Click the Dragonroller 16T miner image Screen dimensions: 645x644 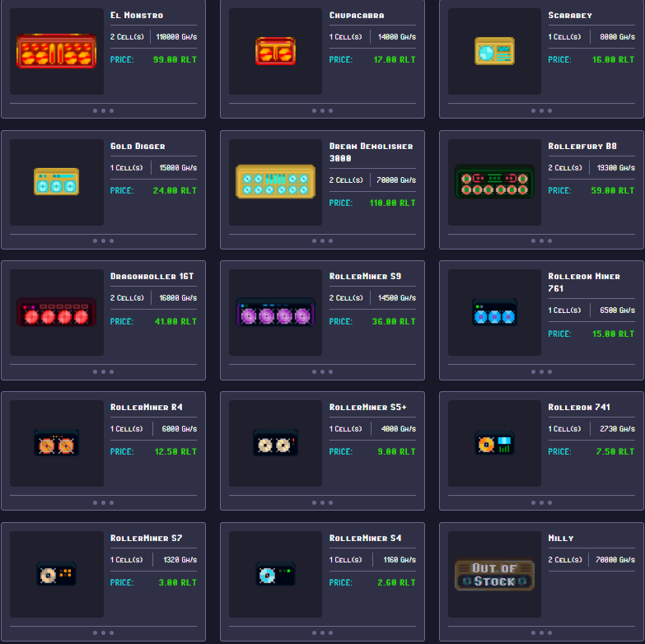click(56, 312)
